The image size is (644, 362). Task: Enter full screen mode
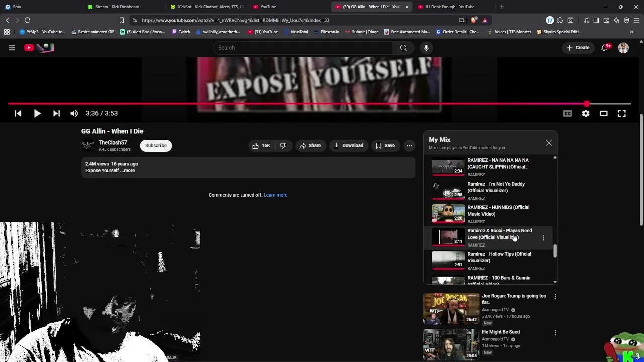622,114
